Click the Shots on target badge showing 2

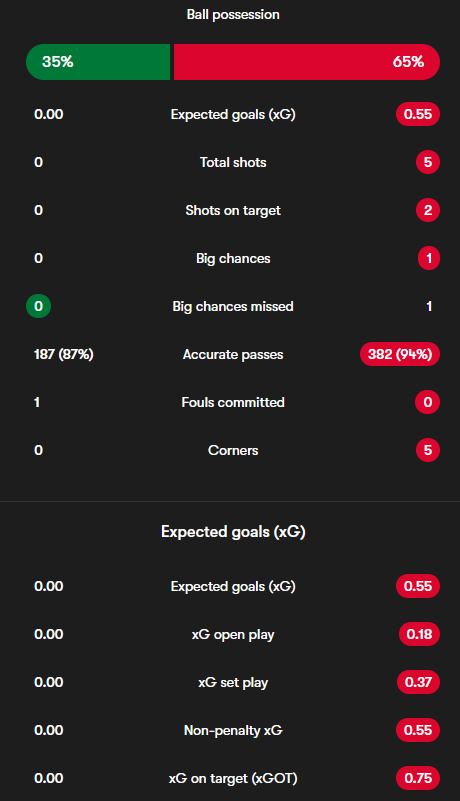click(x=428, y=210)
